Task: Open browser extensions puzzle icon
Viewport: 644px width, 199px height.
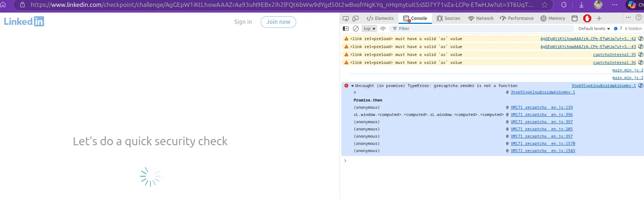Action: pos(564,5)
